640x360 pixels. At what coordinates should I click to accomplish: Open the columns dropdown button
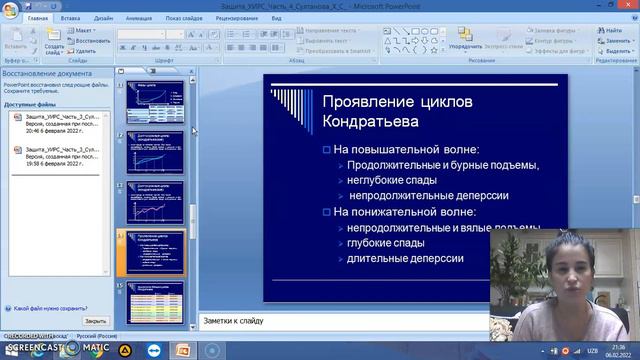click(x=278, y=48)
